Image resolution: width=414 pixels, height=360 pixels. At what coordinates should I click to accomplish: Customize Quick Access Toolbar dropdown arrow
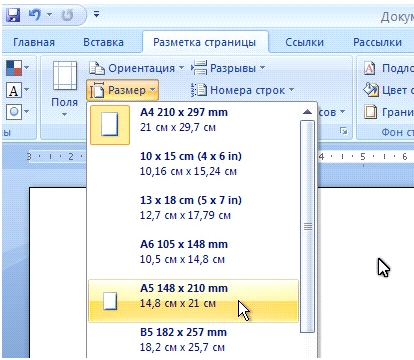point(96,14)
